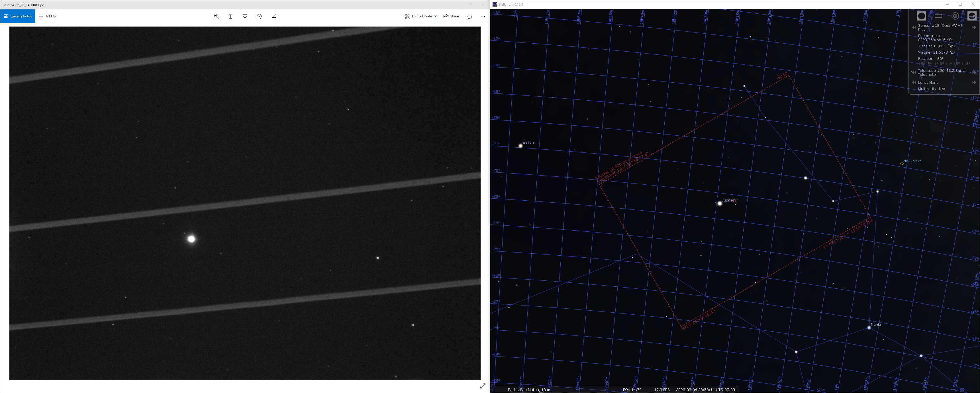This screenshot has width=980, height=393.
Task: Rotate the photo
Action: (259, 16)
